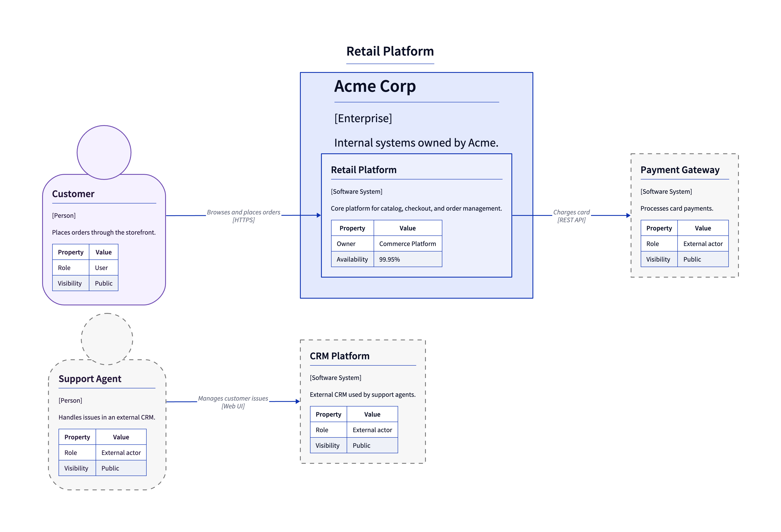Click 'Handles issues in an external CRM.' text
Image resolution: width=781 pixels, height=532 pixels.
pos(107,417)
